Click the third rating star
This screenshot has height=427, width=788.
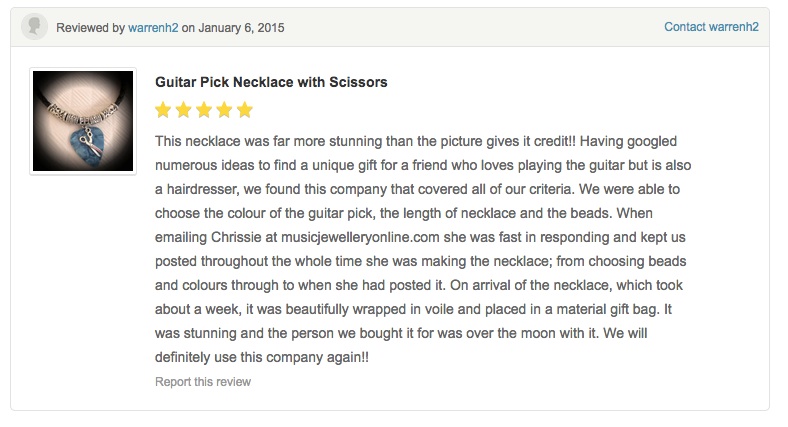point(205,110)
